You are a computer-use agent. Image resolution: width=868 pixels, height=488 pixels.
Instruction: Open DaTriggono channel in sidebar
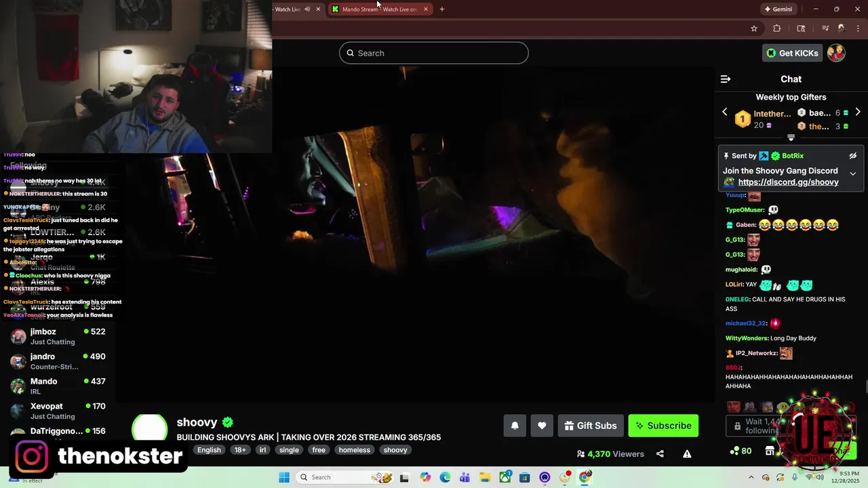tap(59, 431)
